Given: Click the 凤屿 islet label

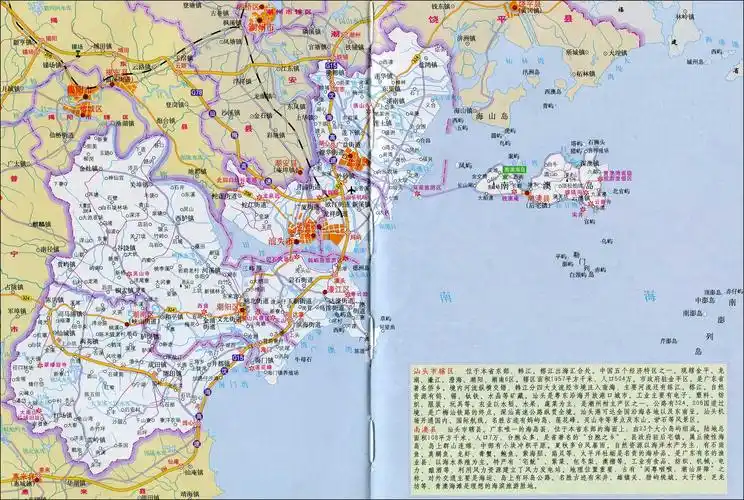Looking at the screenshot, I should tap(465, 165).
